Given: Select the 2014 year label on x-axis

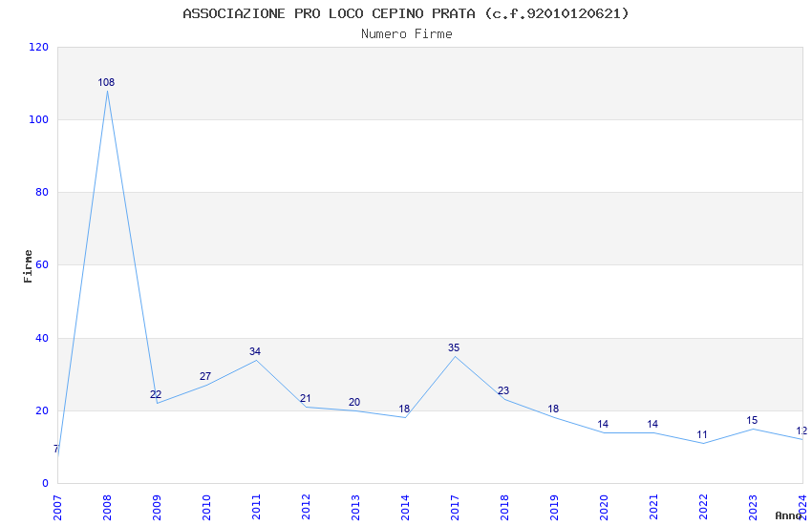Looking at the screenshot, I should 405,508.
